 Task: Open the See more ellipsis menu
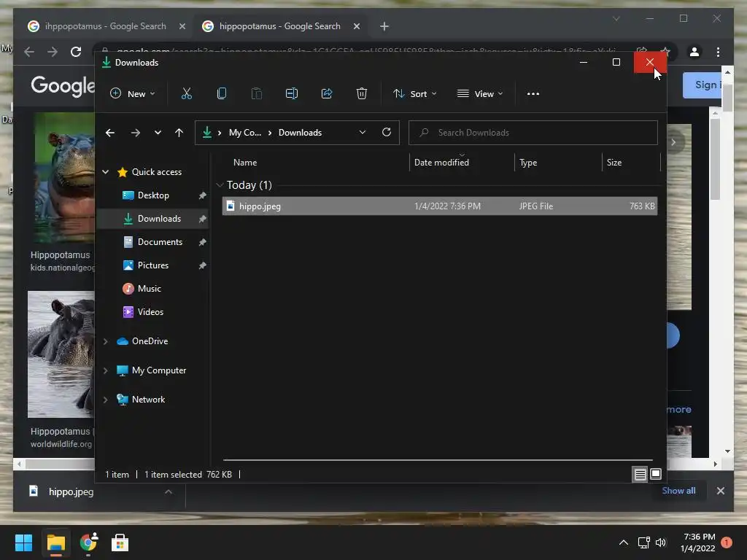tap(533, 94)
